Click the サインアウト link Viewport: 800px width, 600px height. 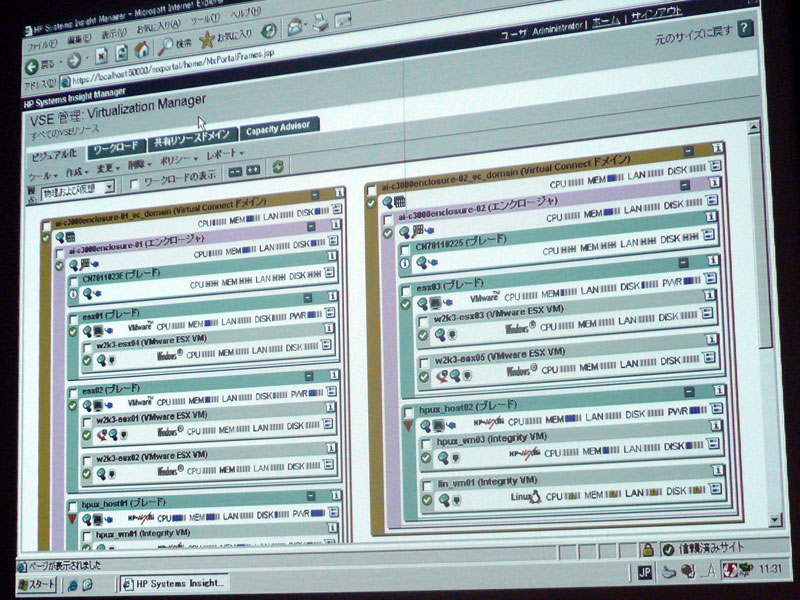[x=656, y=15]
